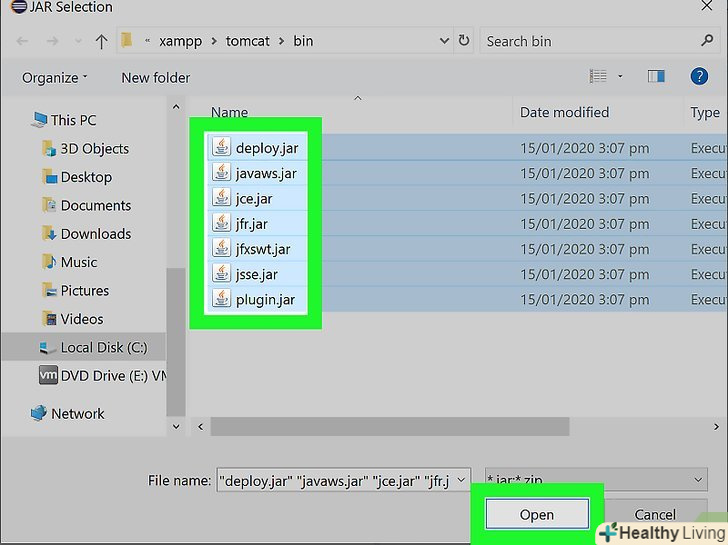This screenshot has height=545, width=728.
Task: Expand the File name dropdown arrow
Action: click(x=462, y=480)
